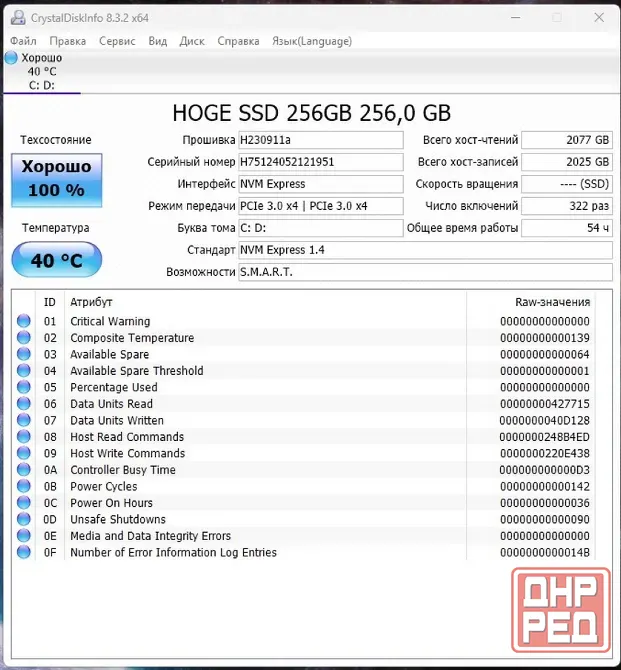The image size is (621, 670).
Task: Select the Percentage Used attribute text
Action: [x=114, y=387]
